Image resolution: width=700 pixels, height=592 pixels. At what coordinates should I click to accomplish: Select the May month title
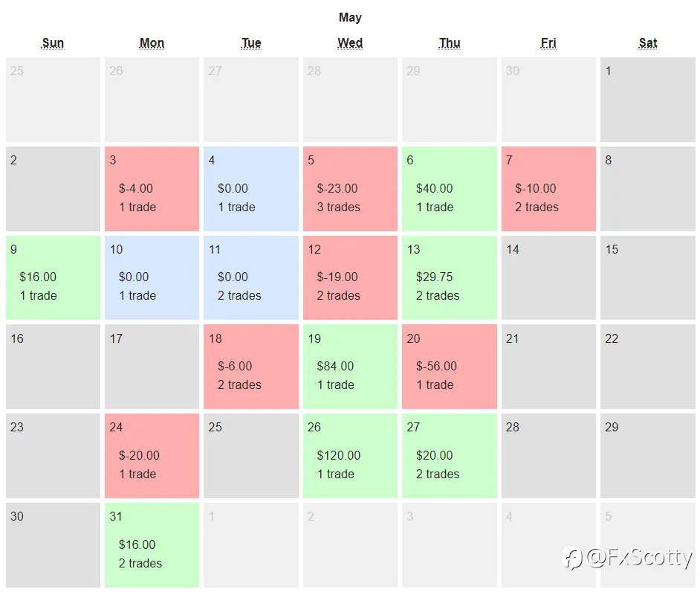tap(350, 17)
